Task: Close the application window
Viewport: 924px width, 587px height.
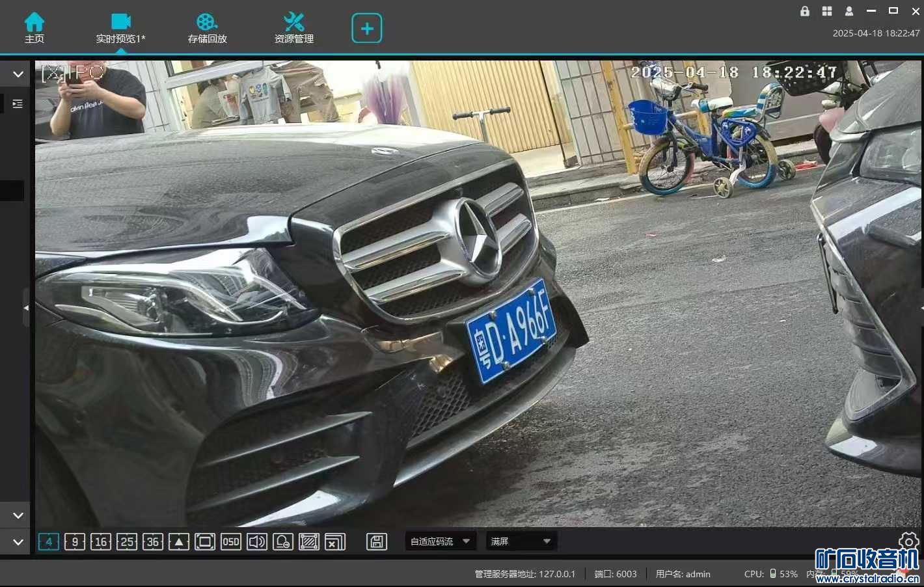Action: tap(916, 11)
